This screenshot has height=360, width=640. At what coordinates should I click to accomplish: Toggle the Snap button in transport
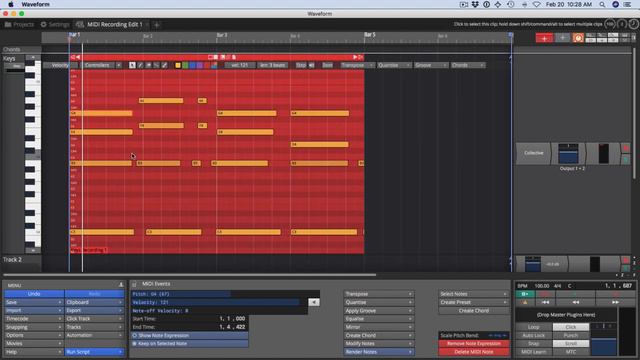pos(533,344)
